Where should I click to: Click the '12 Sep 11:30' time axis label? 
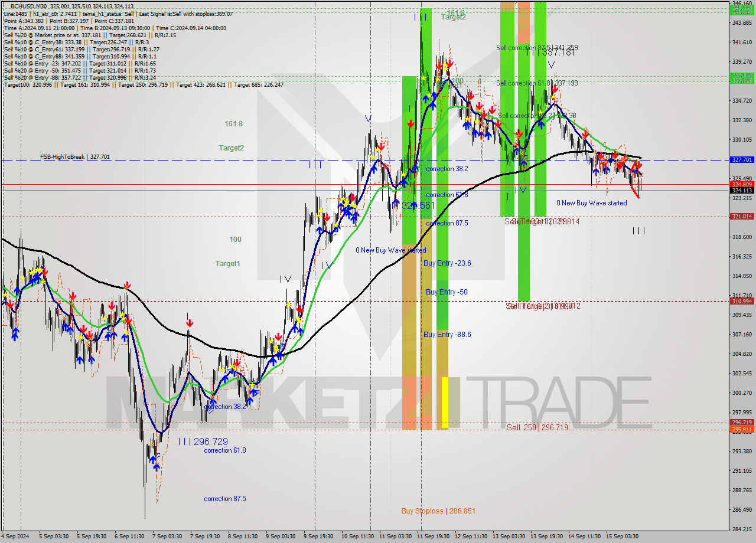pos(471,537)
